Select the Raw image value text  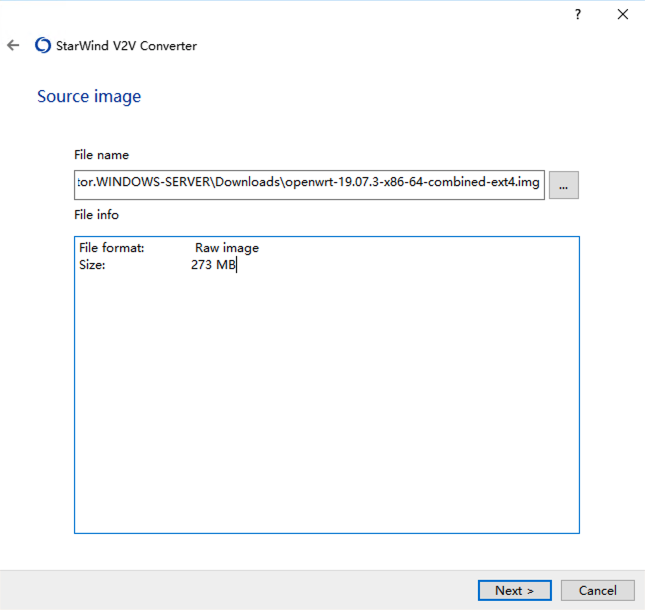(227, 248)
